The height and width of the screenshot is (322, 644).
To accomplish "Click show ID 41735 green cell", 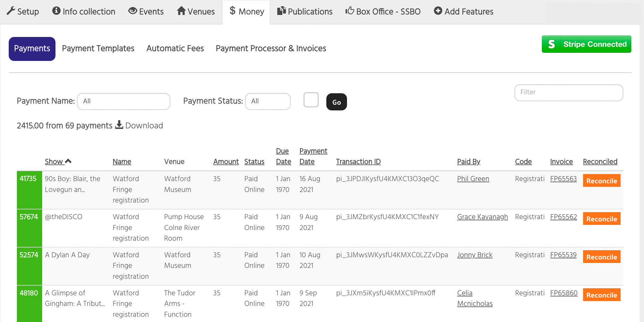I will coord(29,190).
